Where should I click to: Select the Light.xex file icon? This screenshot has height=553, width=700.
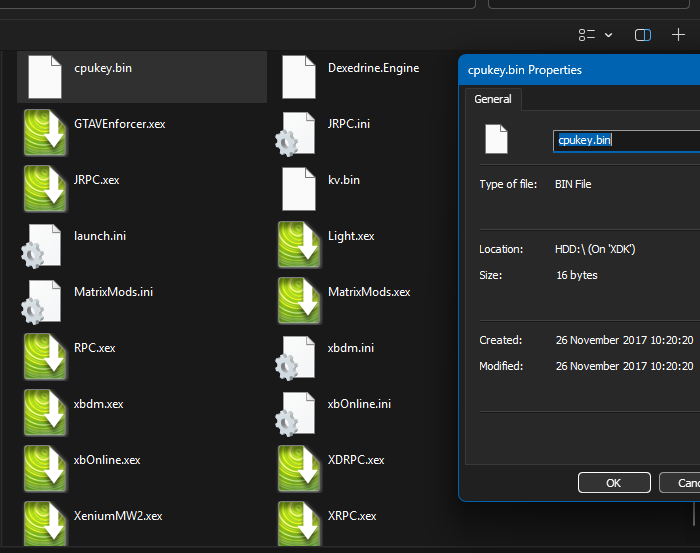299,245
